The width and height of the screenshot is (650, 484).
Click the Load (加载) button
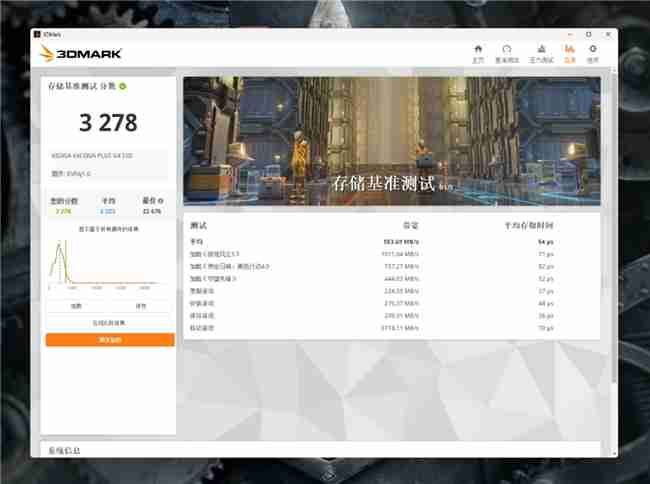[x=76, y=306]
